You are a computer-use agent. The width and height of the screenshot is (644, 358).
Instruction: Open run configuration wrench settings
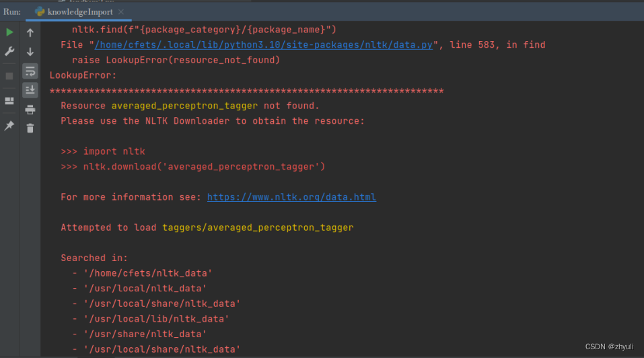tap(9, 51)
